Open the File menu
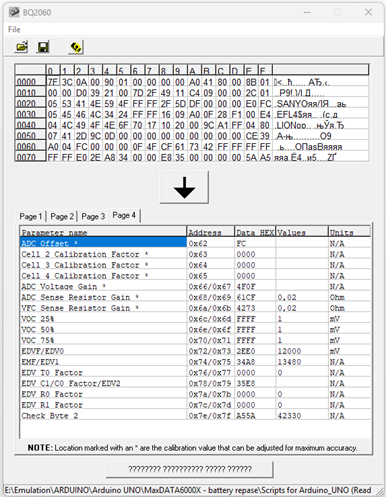The height and width of the screenshot is (497, 386). pos(14,29)
